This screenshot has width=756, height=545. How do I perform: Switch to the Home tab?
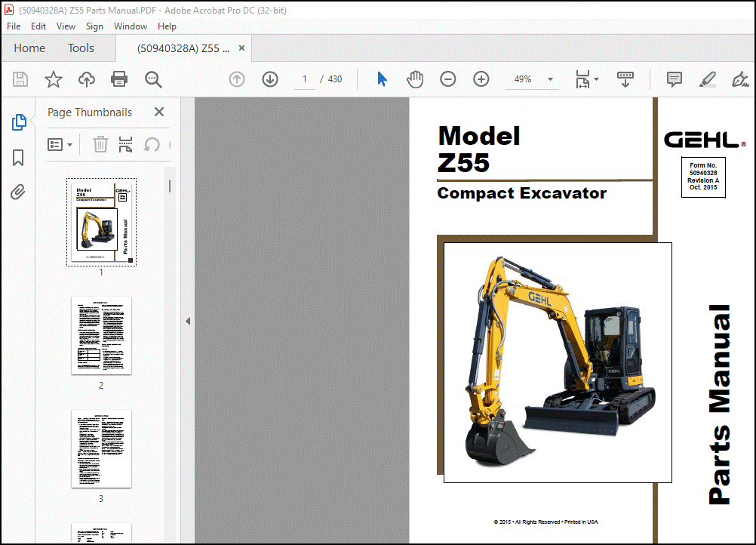coord(29,48)
